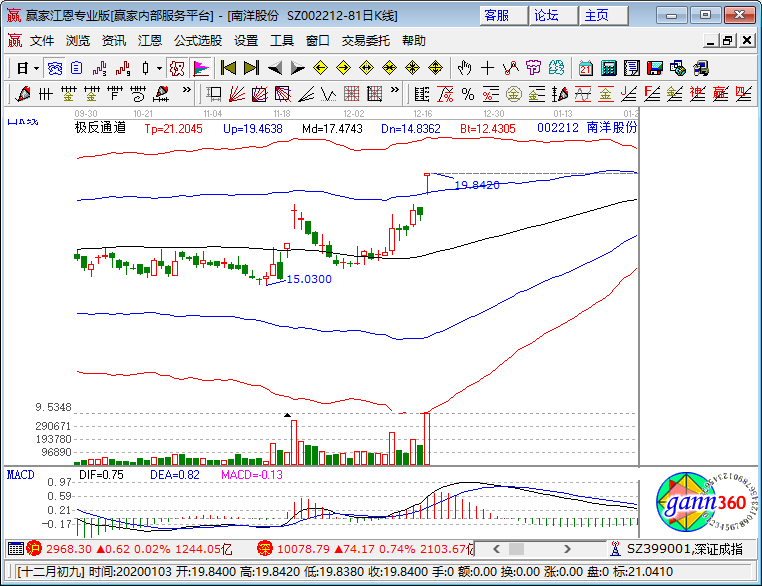Click the purple step-line 3 icon
This screenshot has width=762, height=586.
pos(100,68)
